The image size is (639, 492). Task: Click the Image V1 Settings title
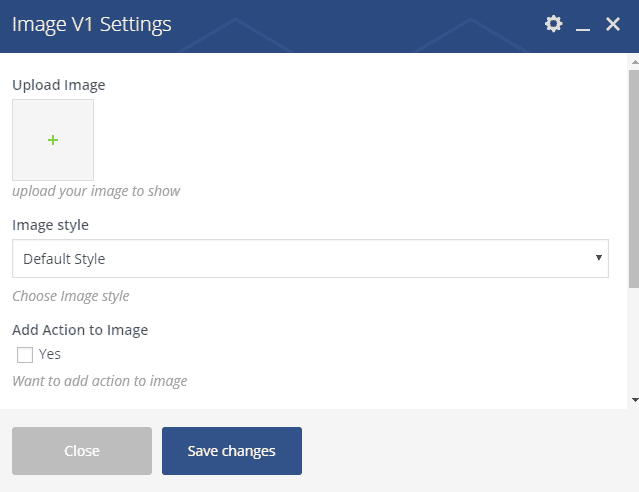[92, 24]
